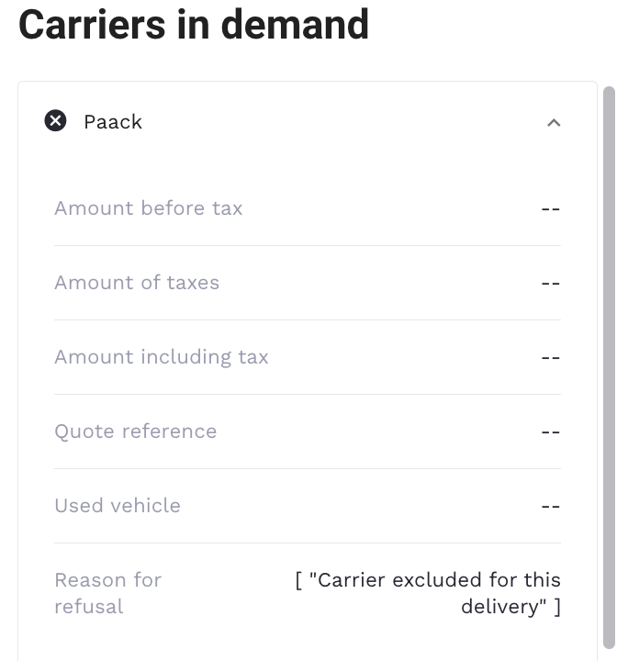Click the "Quote reference" label

[136, 431]
